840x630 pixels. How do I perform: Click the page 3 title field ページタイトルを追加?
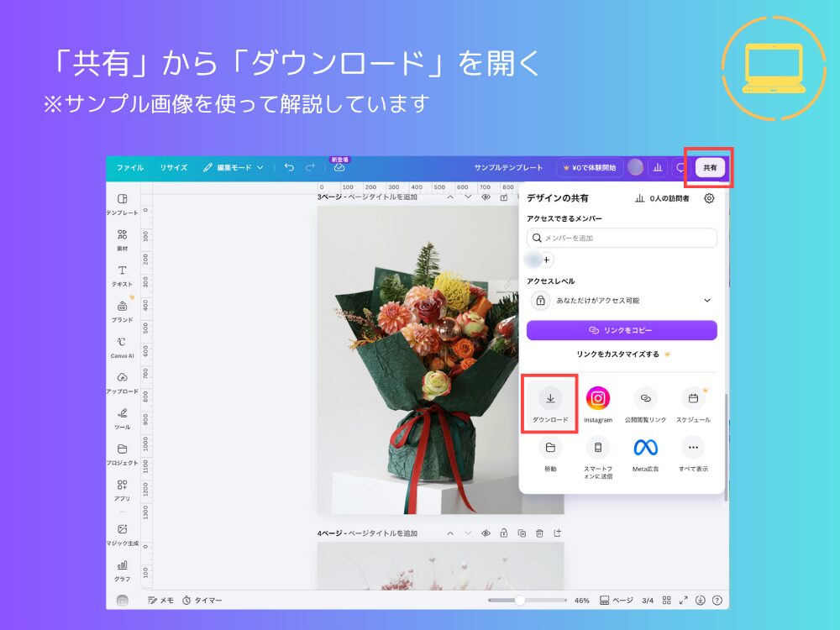[x=382, y=197]
